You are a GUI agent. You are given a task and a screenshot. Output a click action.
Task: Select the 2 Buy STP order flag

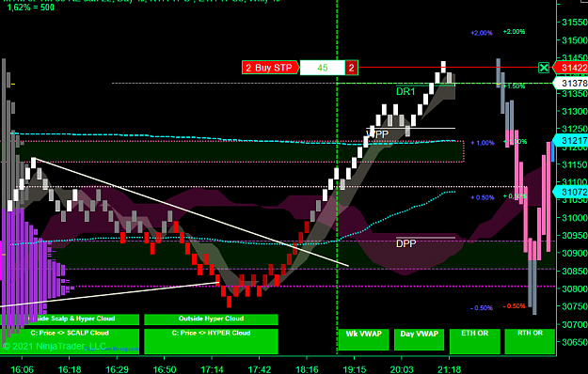point(270,68)
